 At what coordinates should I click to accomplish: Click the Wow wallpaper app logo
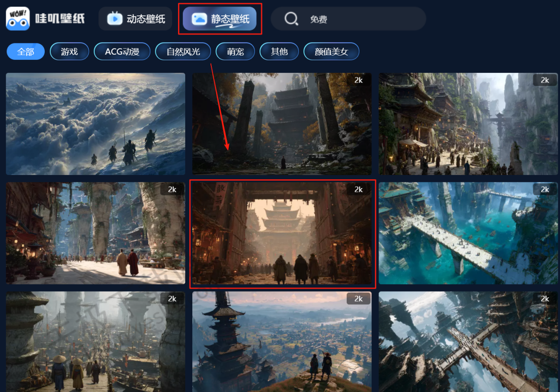(x=18, y=19)
